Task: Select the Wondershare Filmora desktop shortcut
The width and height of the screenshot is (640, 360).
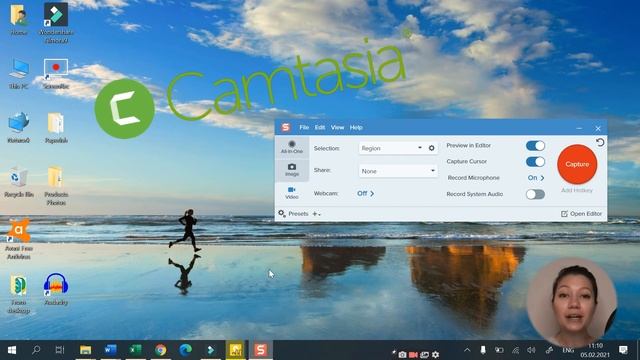Action: pyautogui.click(x=56, y=23)
